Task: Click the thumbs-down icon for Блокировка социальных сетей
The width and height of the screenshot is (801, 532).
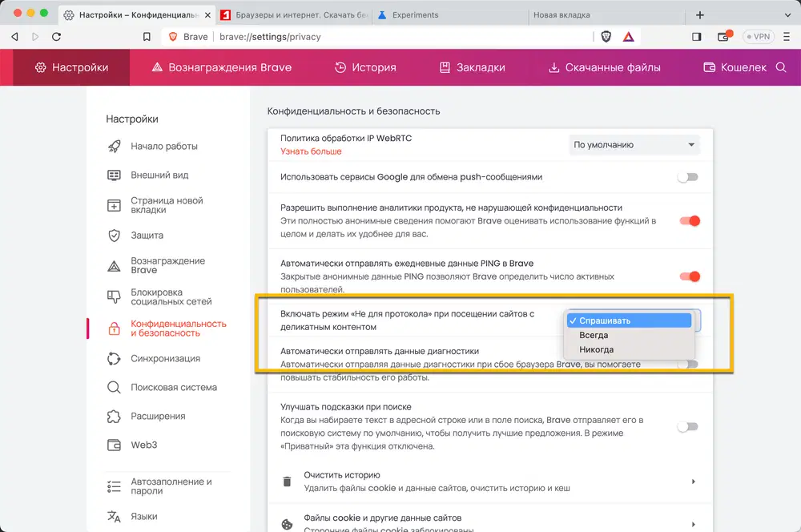Action: [114, 297]
